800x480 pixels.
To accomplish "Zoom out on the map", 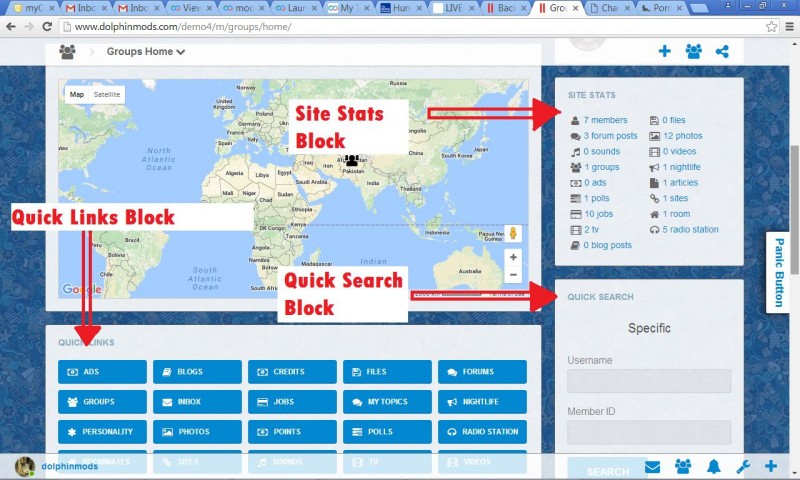I will click(x=513, y=274).
